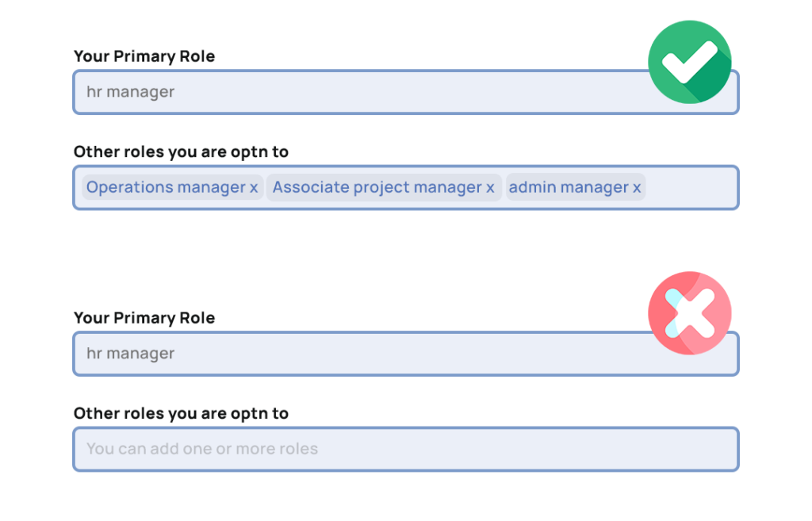Image resolution: width=812 pixels, height=521 pixels.
Task: Click hr manager text under red cross
Action: pos(131,354)
